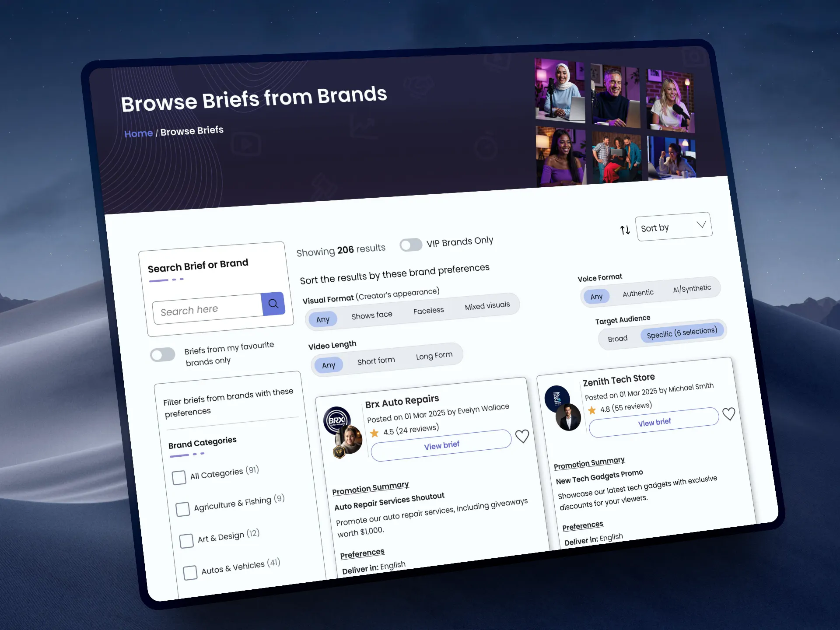Click the "Showing 206 results" text
Image resolution: width=840 pixels, height=630 pixels.
(x=341, y=250)
